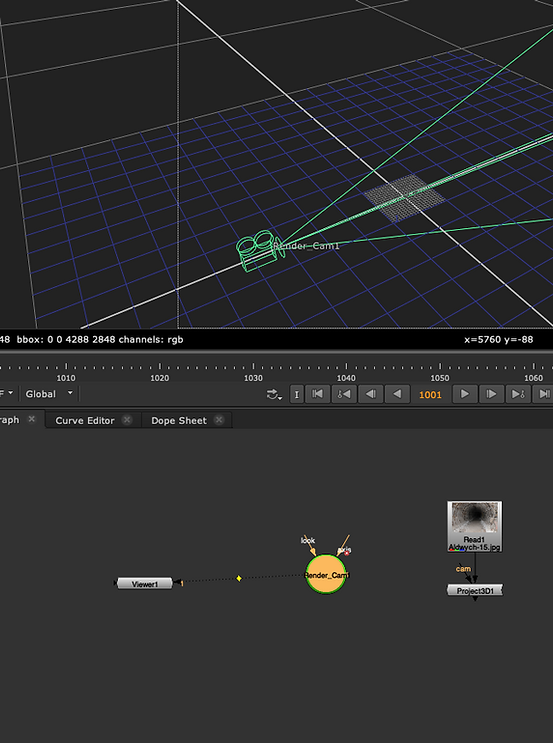This screenshot has width=553, height=743.
Task: Click the cam input label on Project3D1
Action: click(x=463, y=569)
